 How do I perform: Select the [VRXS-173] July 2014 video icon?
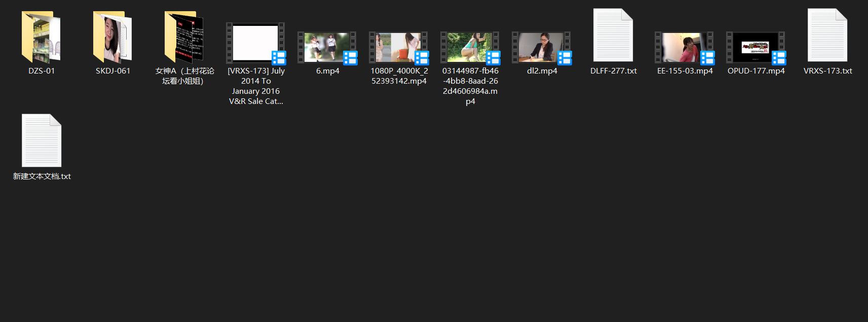click(x=255, y=43)
